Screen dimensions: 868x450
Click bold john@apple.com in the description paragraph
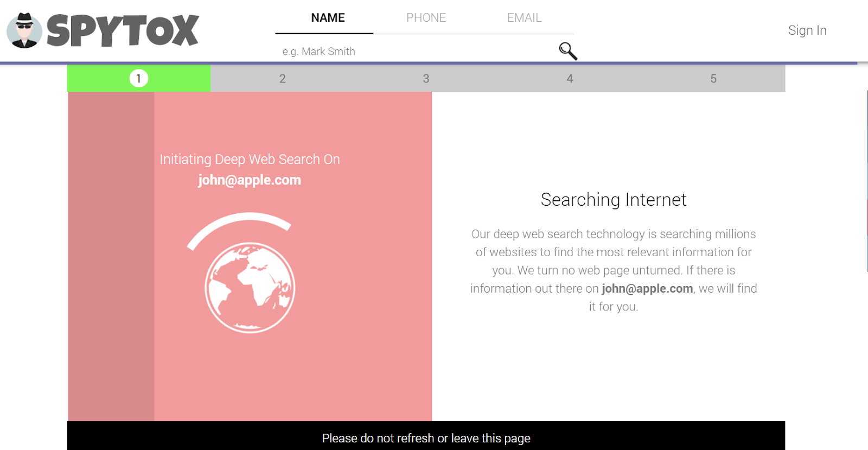click(x=647, y=289)
